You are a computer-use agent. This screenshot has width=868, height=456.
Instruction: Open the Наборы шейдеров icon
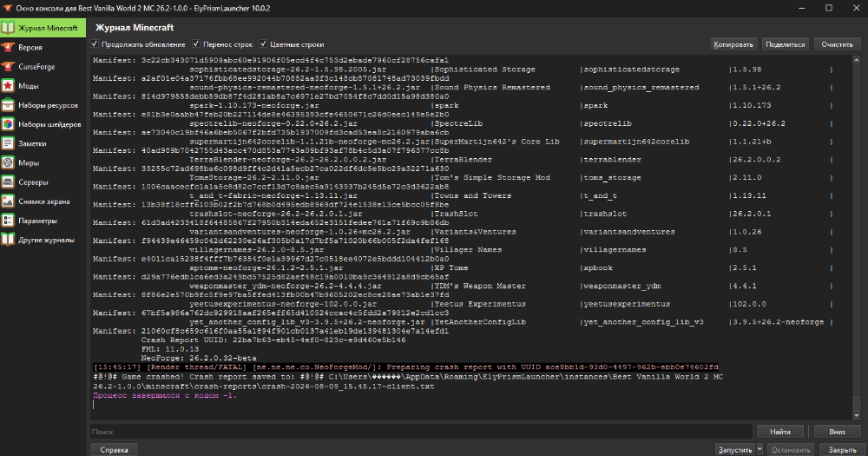pos(8,124)
